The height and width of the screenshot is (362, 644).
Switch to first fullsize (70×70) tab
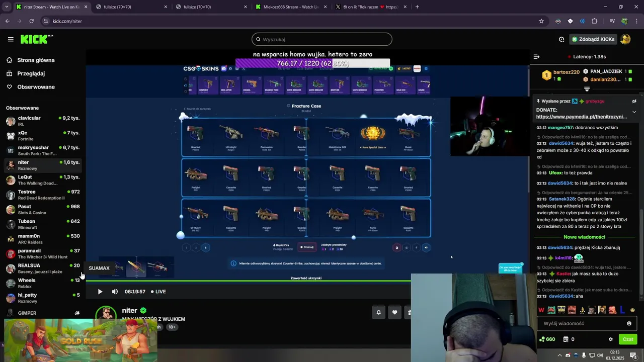click(x=131, y=7)
